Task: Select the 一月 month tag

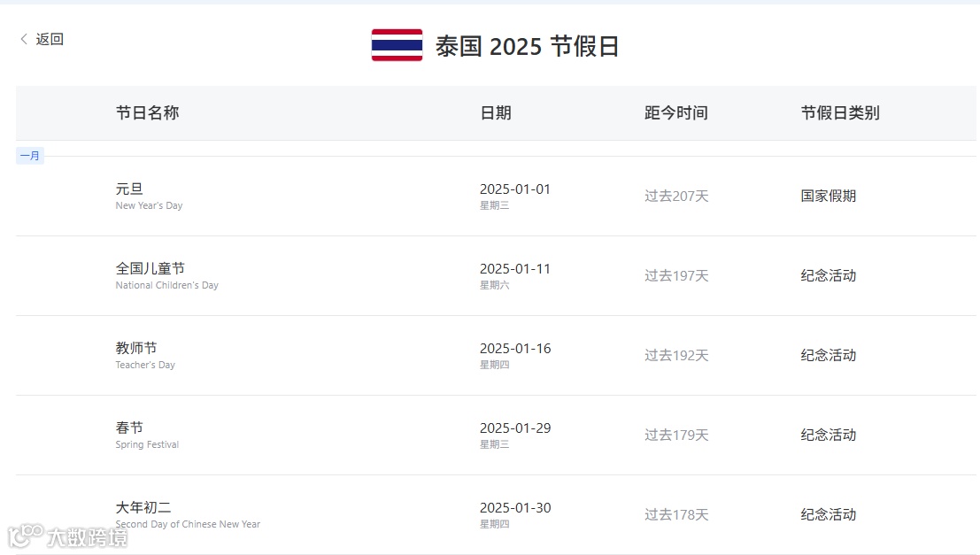Action: [30, 156]
